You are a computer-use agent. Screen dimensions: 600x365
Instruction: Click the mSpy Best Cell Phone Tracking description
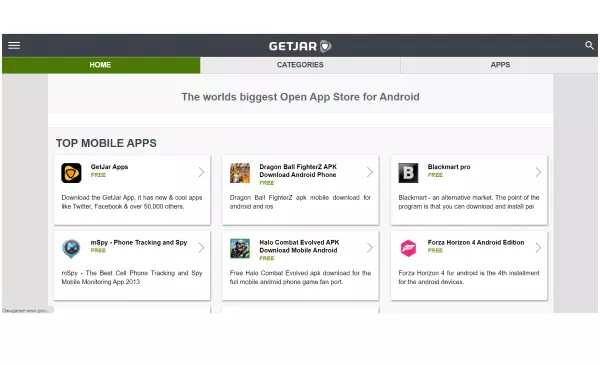(132, 277)
